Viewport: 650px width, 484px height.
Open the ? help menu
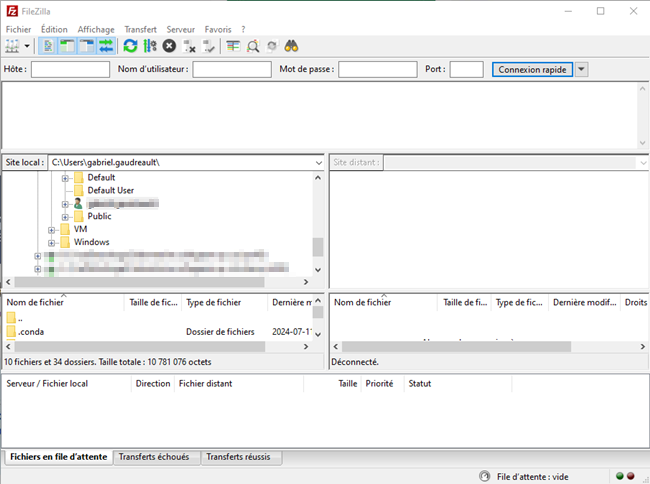(x=243, y=29)
